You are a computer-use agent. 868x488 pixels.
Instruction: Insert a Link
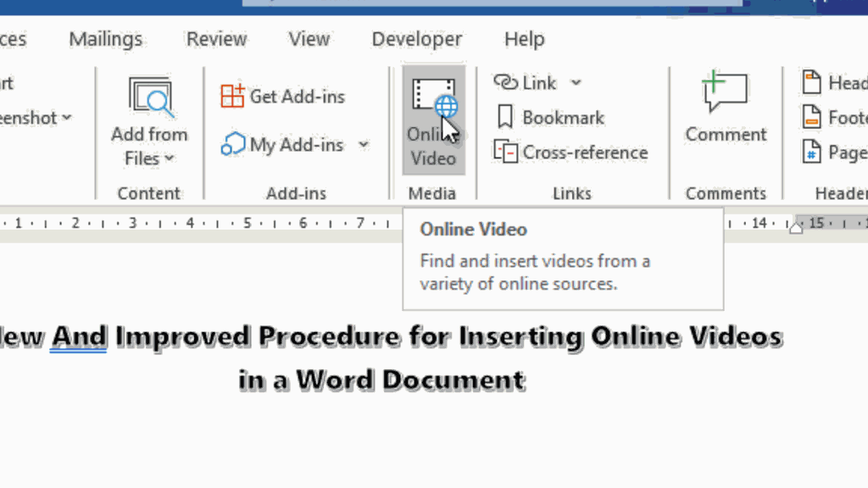pyautogui.click(x=525, y=83)
